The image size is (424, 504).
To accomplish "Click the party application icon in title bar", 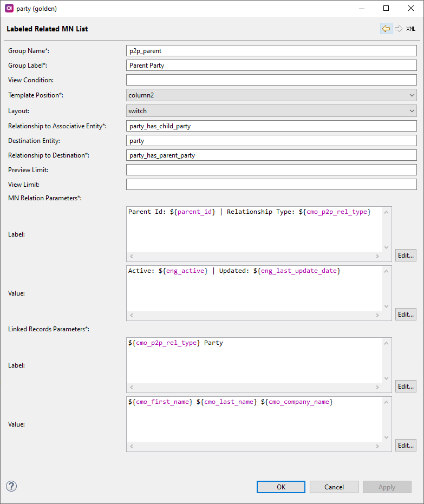I will (x=9, y=9).
